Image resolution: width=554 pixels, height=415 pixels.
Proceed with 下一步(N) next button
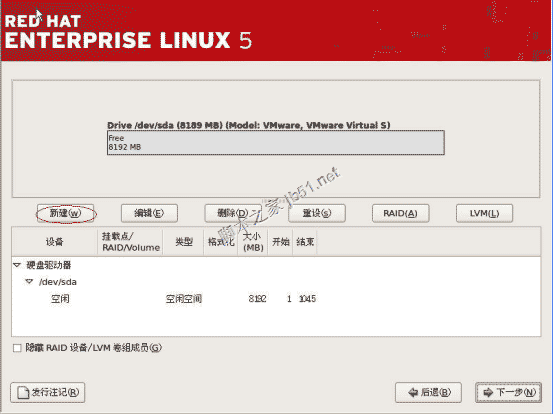click(x=508, y=392)
